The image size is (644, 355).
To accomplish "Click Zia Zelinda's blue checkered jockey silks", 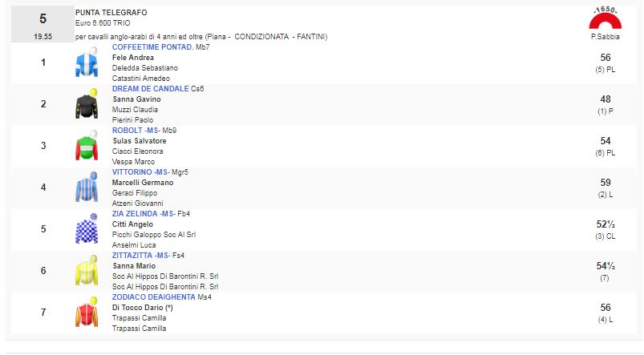I will 86,229.
